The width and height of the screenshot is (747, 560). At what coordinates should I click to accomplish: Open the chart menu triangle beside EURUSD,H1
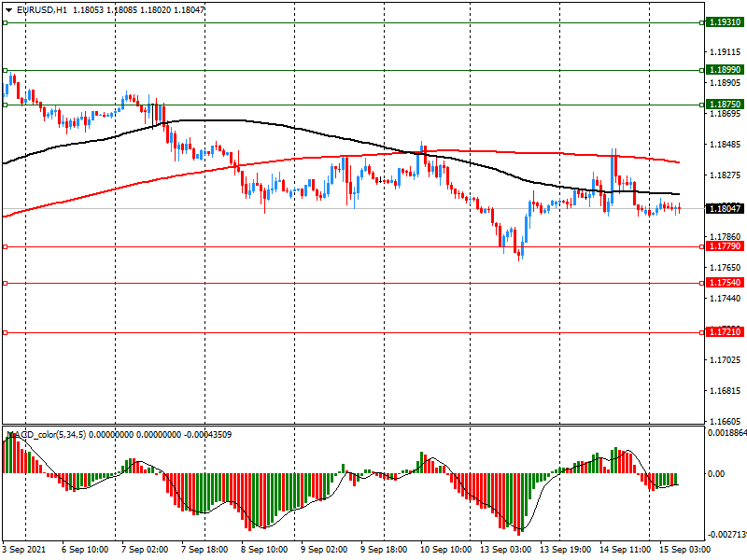pos(9,10)
